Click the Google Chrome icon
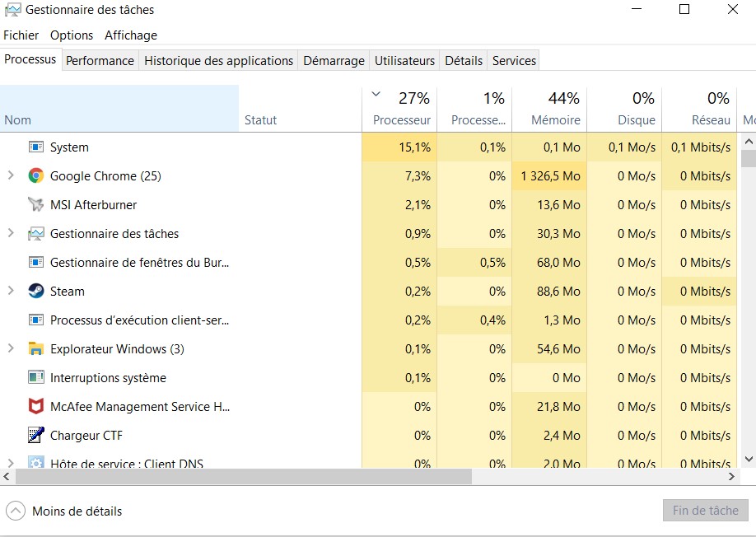Image resolution: width=756 pixels, height=537 pixels. click(36, 175)
